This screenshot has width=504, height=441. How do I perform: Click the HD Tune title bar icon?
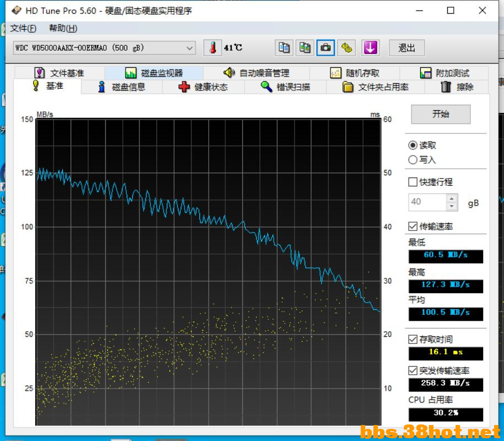point(17,10)
